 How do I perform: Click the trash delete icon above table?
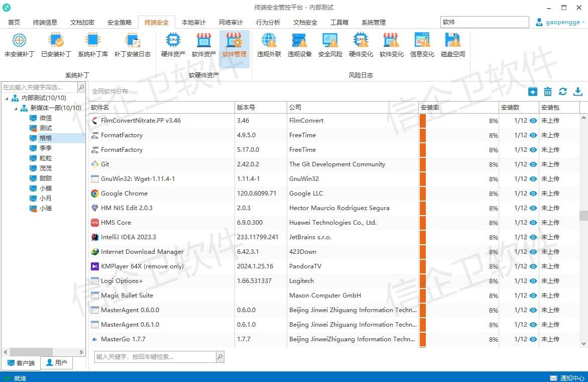[x=548, y=91]
